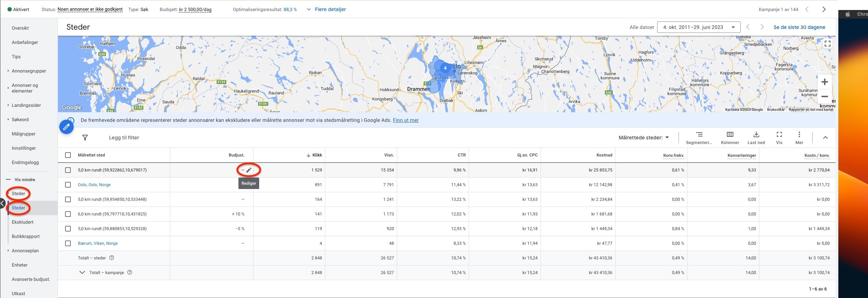868x298 pixels.
Task: Open Enheter in sidebar
Action: (x=20, y=265)
